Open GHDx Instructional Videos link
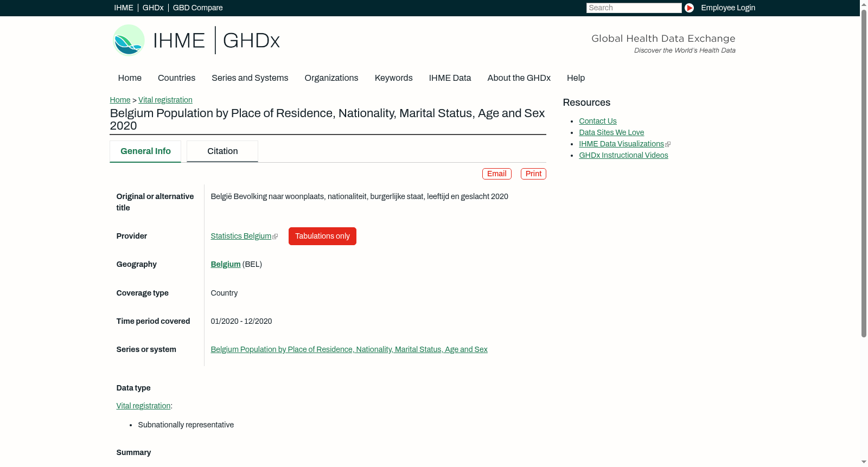Image resolution: width=868 pixels, height=467 pixels. 623,155
